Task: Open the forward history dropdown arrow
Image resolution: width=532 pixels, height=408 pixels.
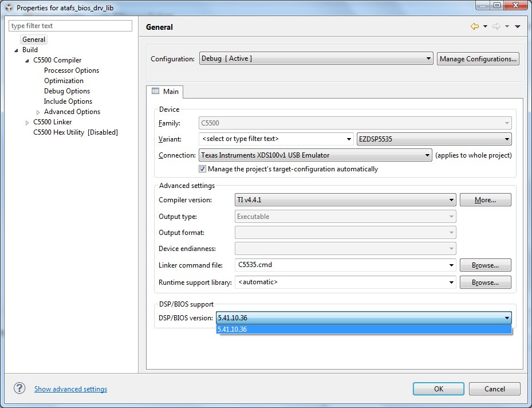Action: 507,26
